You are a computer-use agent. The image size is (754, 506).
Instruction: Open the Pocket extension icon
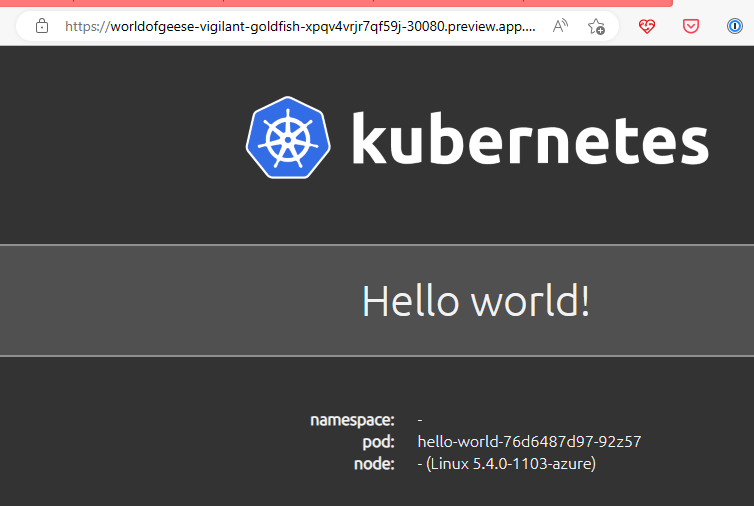691,26
